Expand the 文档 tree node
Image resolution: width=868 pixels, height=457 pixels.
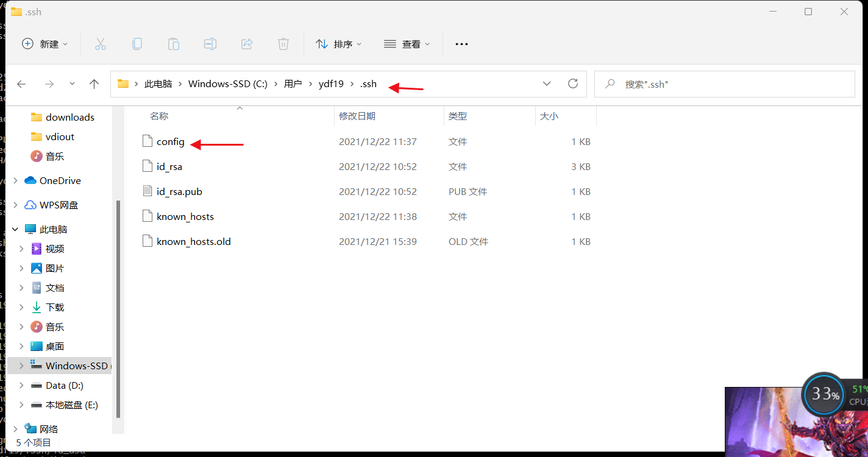[22, 288]
